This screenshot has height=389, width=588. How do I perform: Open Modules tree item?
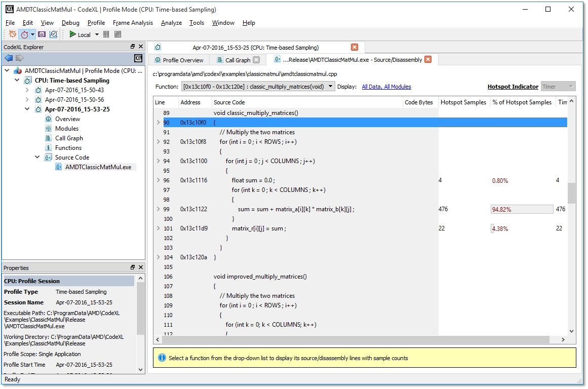pyautogui.click(x=67, y=128)
